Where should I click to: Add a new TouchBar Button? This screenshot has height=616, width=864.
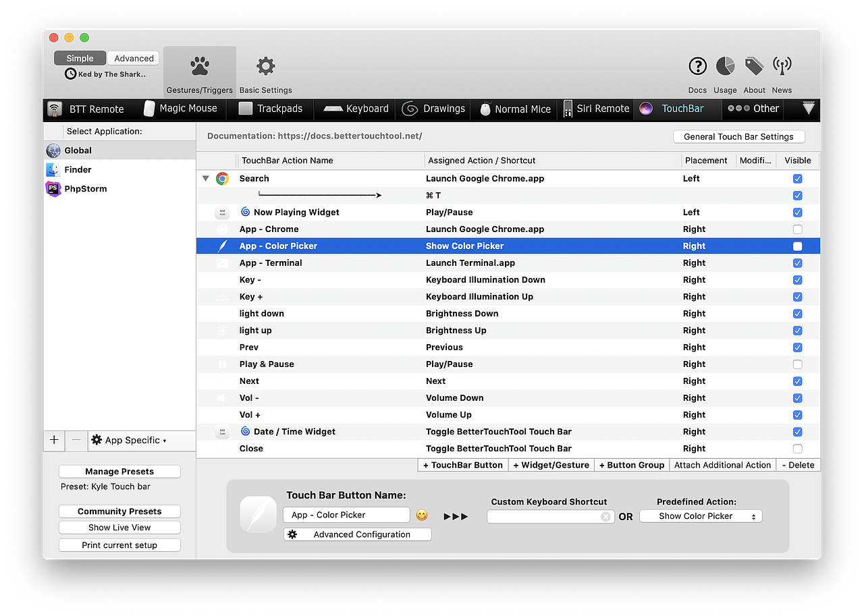[463, 465]
